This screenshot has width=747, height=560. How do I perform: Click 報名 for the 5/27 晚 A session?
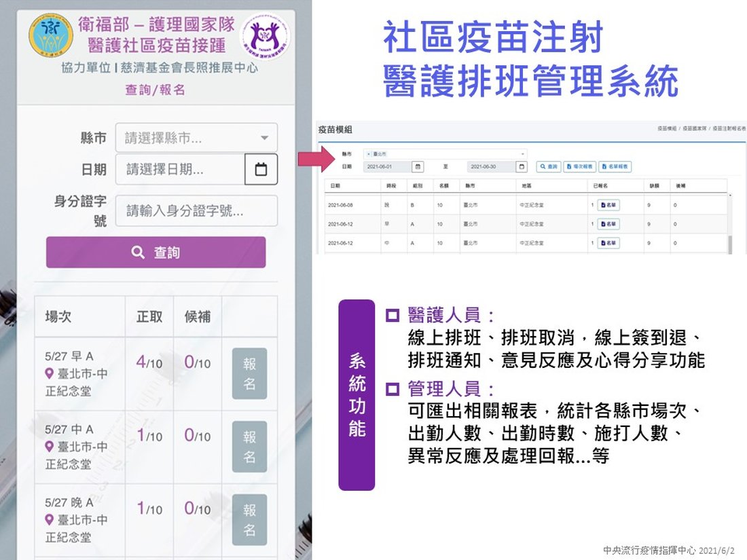(x=249, y=519)
